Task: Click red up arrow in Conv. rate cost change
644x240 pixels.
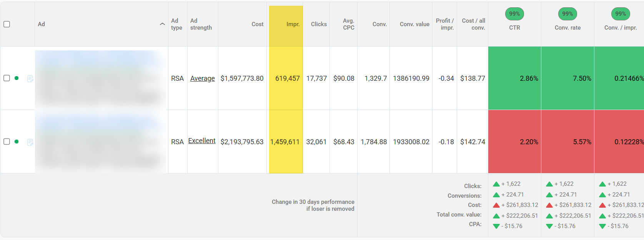Action: click(x=549, y=205)
